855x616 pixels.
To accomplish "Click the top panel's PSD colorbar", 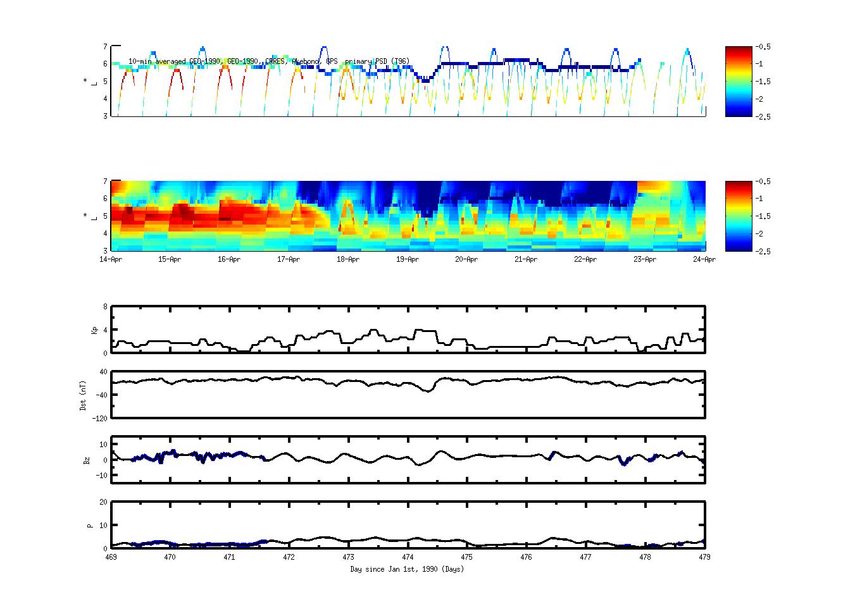I will click(739, 81).
